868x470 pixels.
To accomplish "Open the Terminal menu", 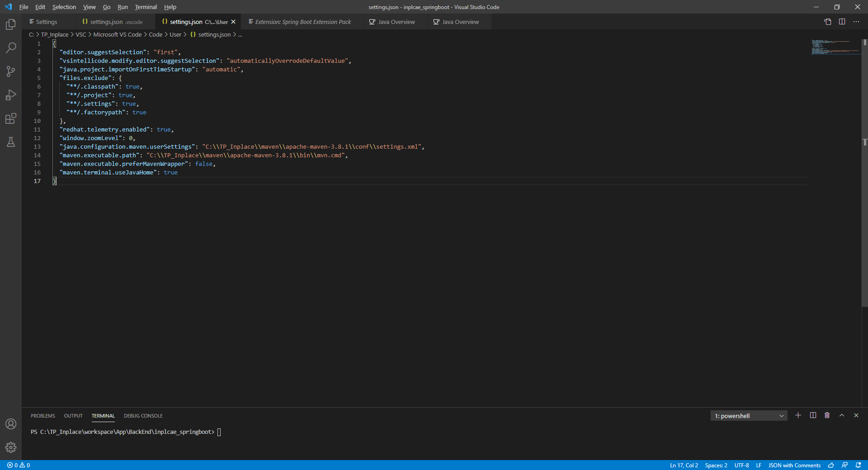I will [146, 7].
